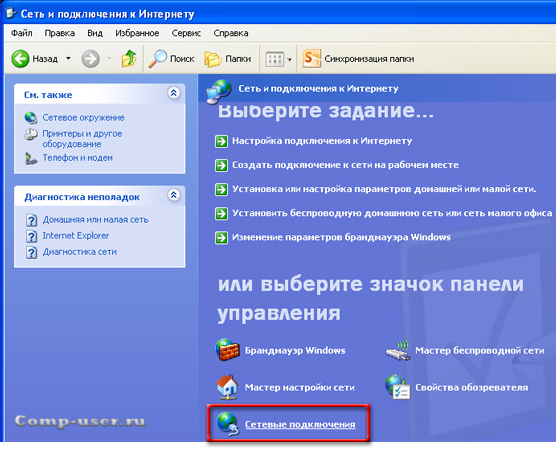Click the greyed Forward arrow icon

[90, 59]
